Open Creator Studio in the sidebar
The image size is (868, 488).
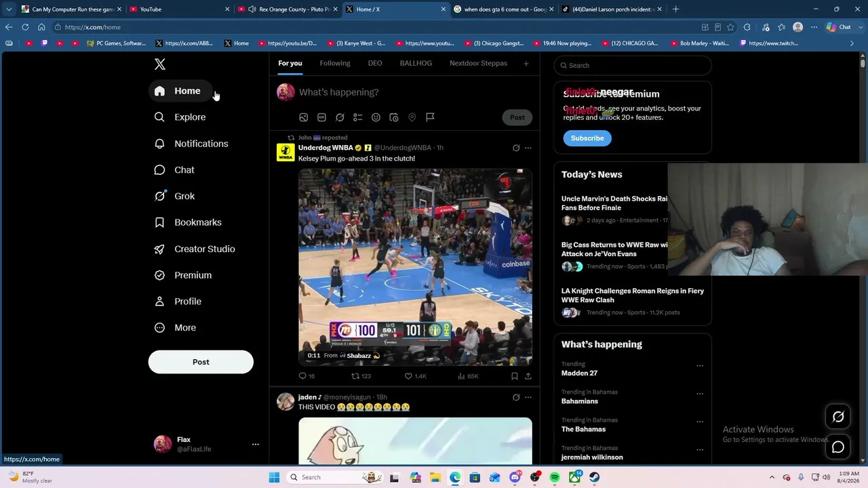(x=195, y=249)
